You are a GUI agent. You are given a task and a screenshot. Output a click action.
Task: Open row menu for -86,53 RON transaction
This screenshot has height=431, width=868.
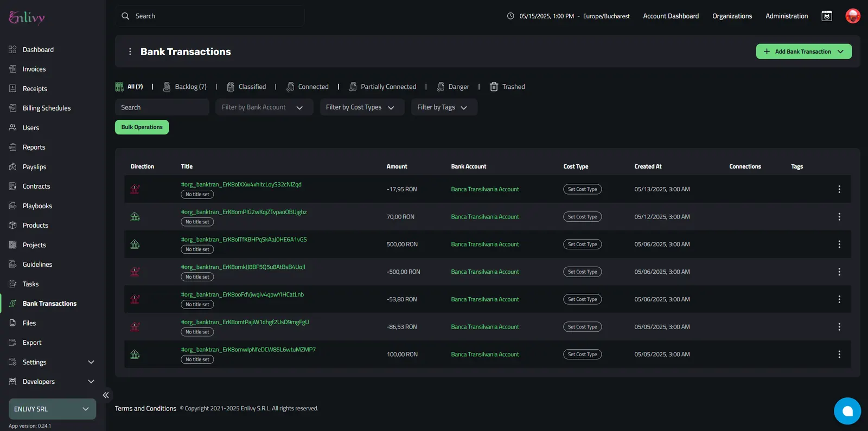[x=839, y=327]
